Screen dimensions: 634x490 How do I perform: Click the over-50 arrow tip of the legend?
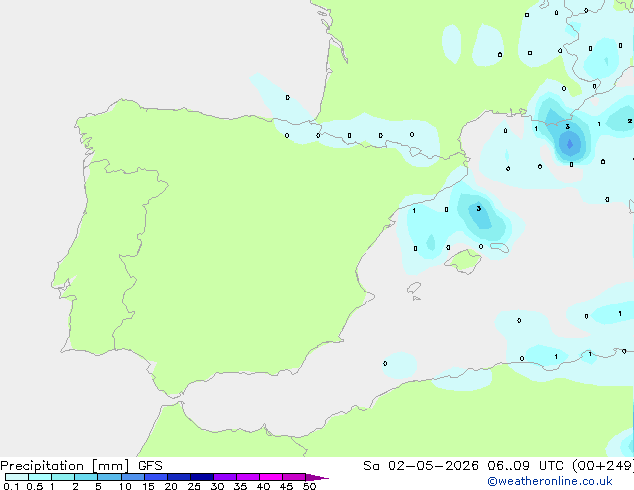pyautogui.click(x=317, y=477)
